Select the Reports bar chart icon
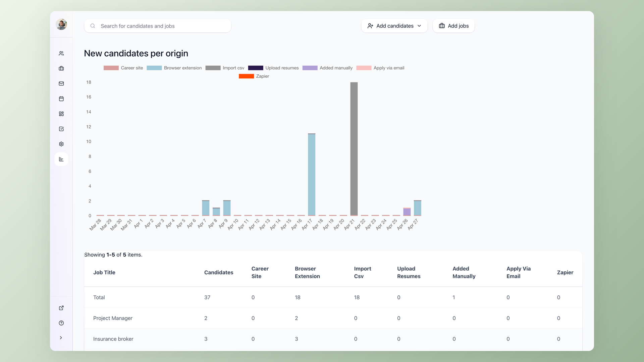The height and width of the screenshot is (362, 644). tap(61, 159)
